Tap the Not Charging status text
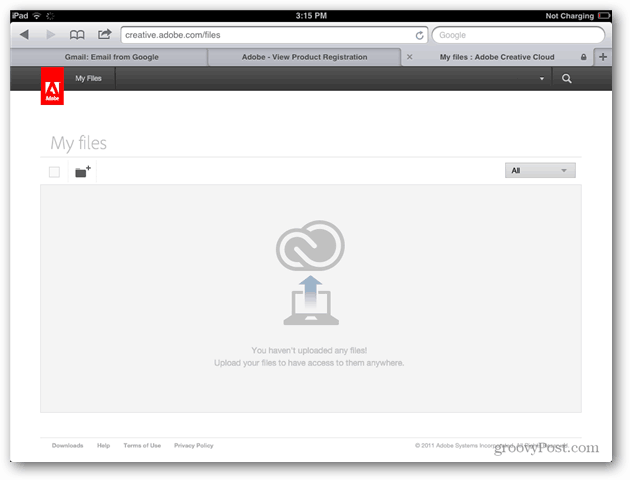Viewport: 630px width, 480px height. (569, 16)
